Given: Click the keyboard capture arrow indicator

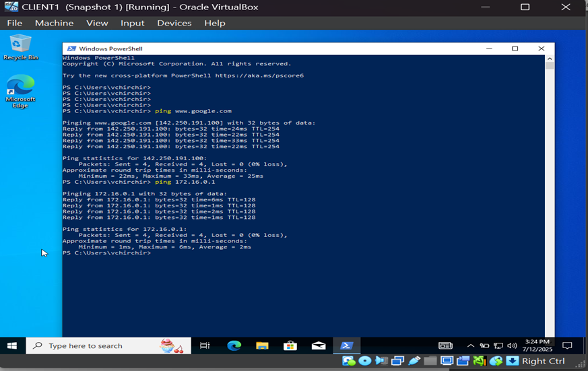Looking at the screenshot, I should (x=513, y=361).
